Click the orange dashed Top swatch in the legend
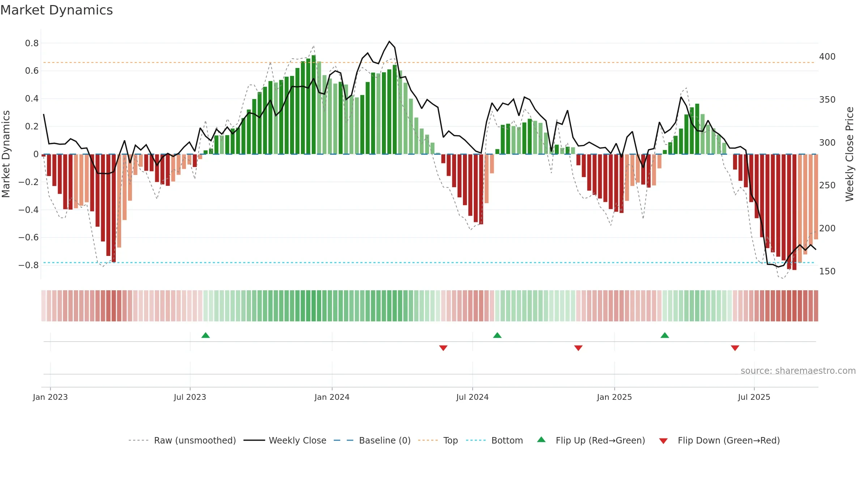 coord(428,440)
